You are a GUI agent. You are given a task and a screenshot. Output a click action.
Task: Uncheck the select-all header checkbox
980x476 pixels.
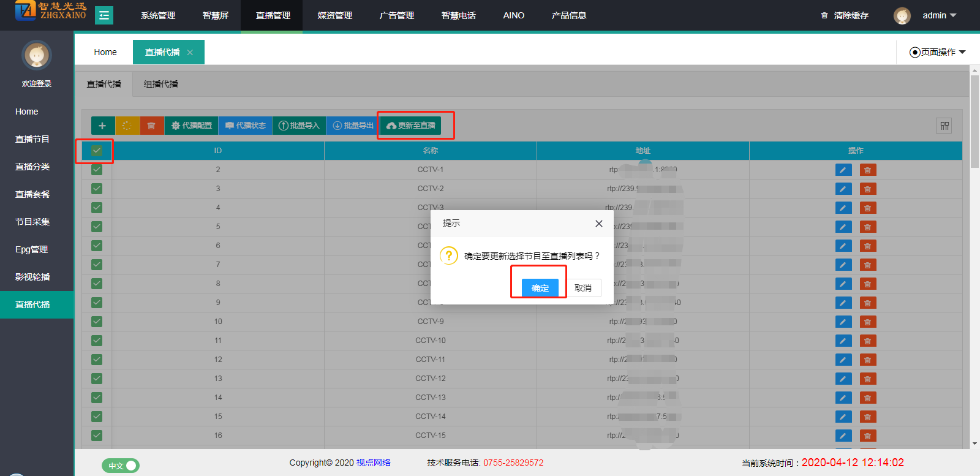[97, 151]
